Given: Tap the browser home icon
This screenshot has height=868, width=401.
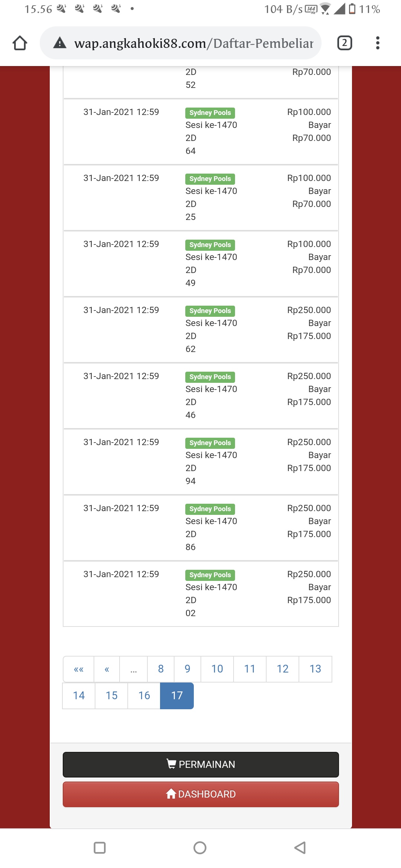Looking at the screenshot, I should coord(20,43).
